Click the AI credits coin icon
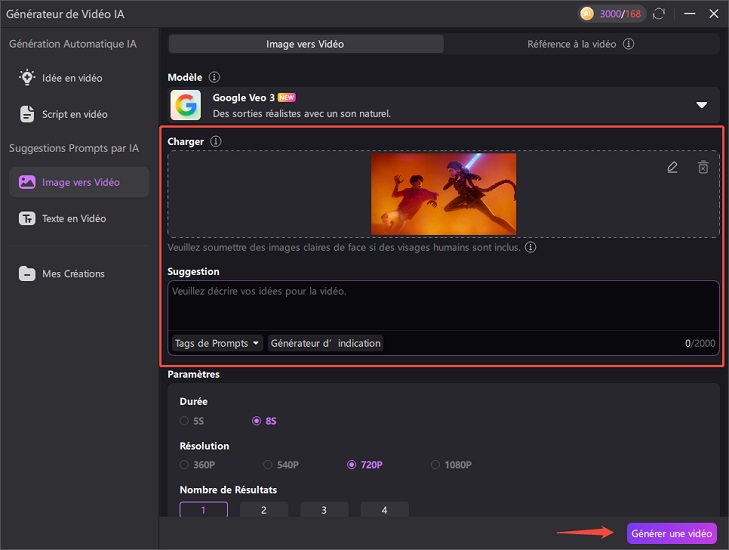Viewport: 729px width, 550px height. [587, 13]
